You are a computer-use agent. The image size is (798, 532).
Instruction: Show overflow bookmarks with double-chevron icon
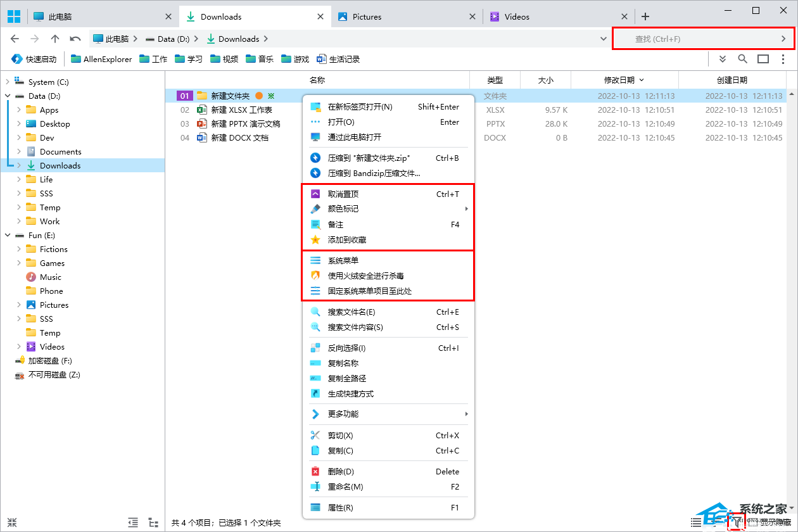723,59
